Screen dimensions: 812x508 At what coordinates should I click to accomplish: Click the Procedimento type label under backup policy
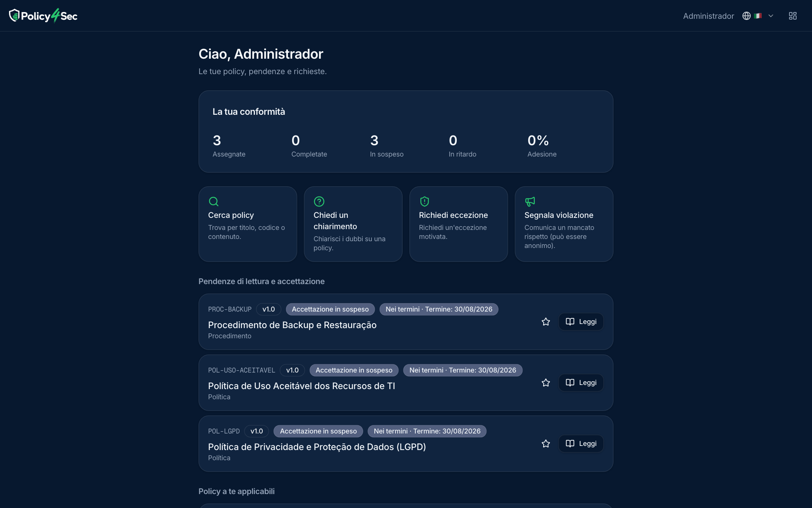230,336
